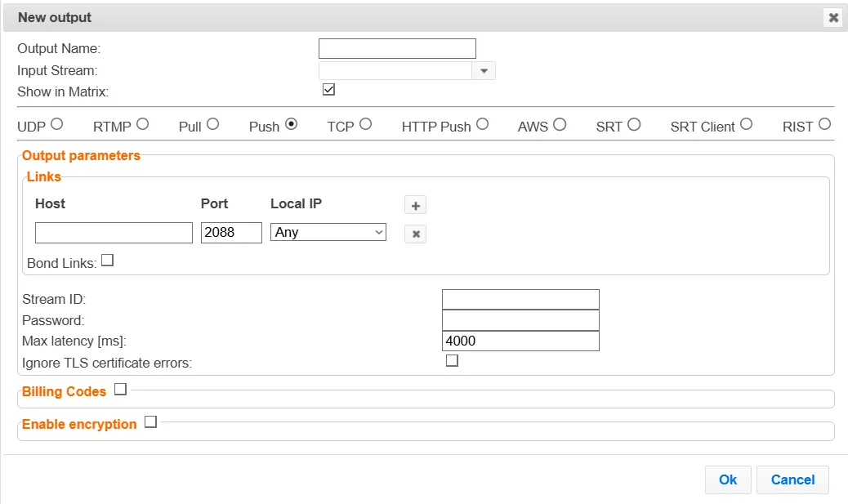Viewport: 848px width, 504px height.
Task: Tick Ignore TLS certificate errors
Action: [x=452, y=361]
